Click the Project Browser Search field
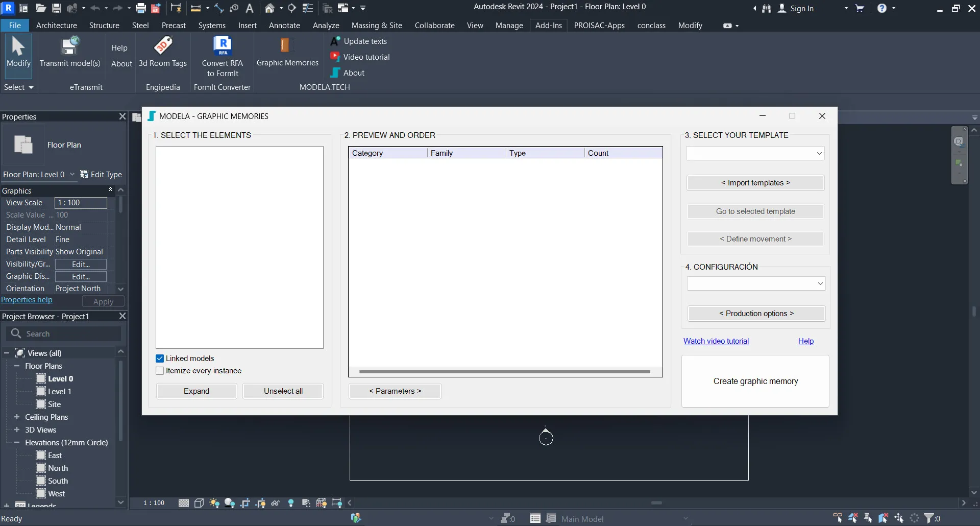The height and width of the screenshot is (526, 980). (64, 334)
